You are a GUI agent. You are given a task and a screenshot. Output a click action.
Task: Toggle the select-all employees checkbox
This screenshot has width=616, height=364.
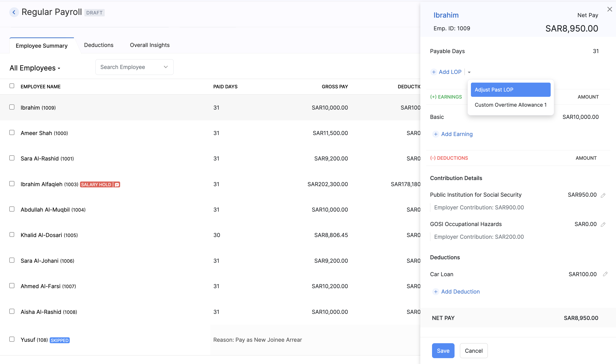click(12, 86)
